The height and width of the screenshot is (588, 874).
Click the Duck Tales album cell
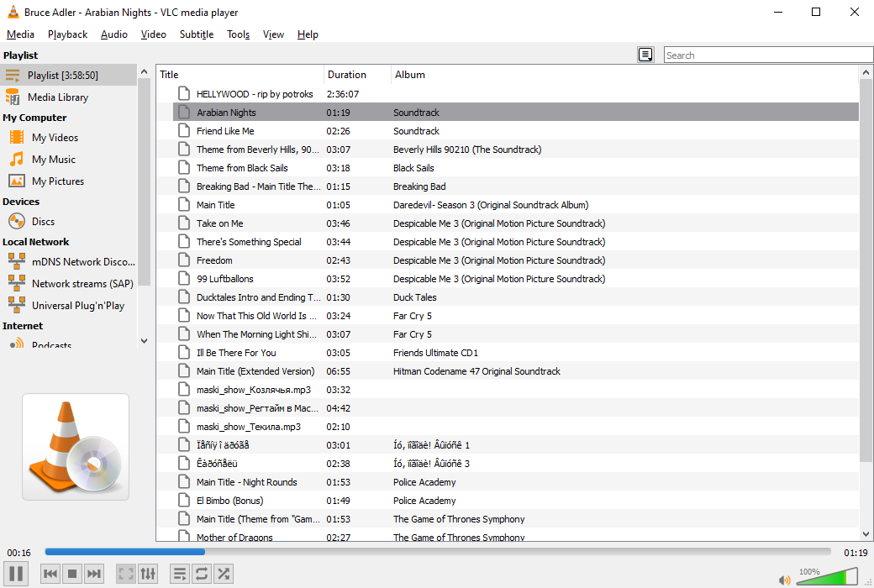click(x=414, y=297)
